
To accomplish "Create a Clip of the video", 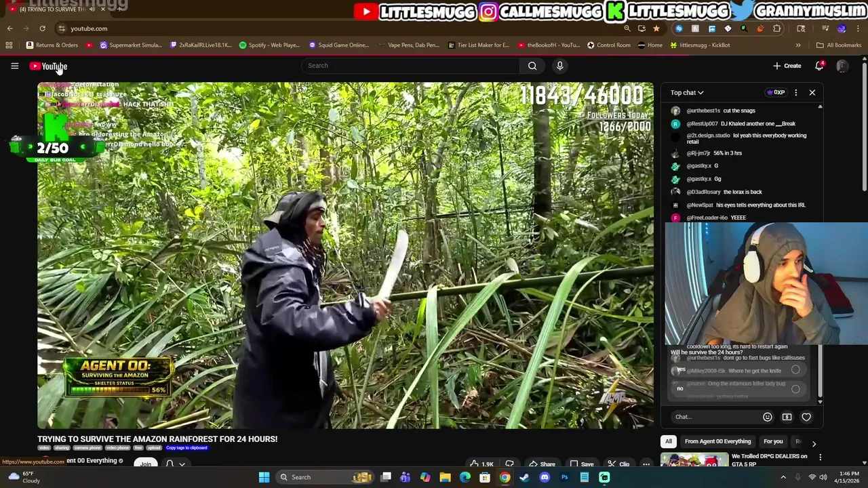I will coord(618,464).
